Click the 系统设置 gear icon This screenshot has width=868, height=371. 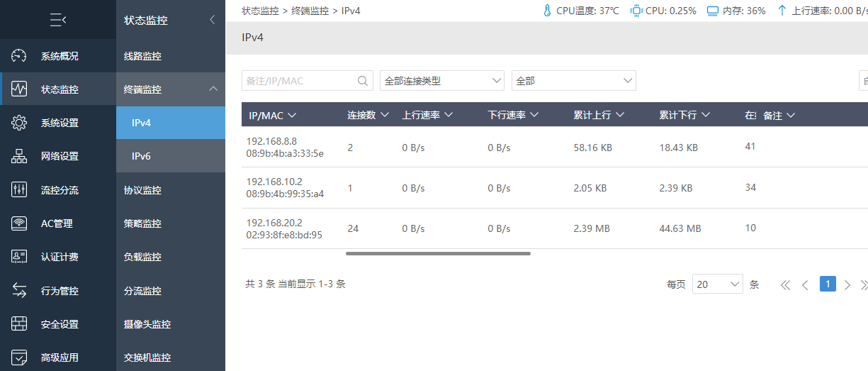click(19, 123)
